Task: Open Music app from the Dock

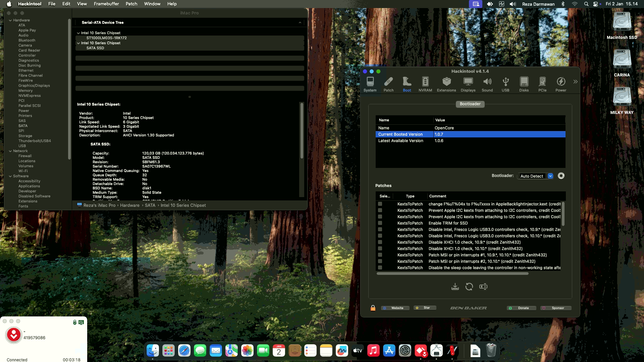Action: [373, 351]
